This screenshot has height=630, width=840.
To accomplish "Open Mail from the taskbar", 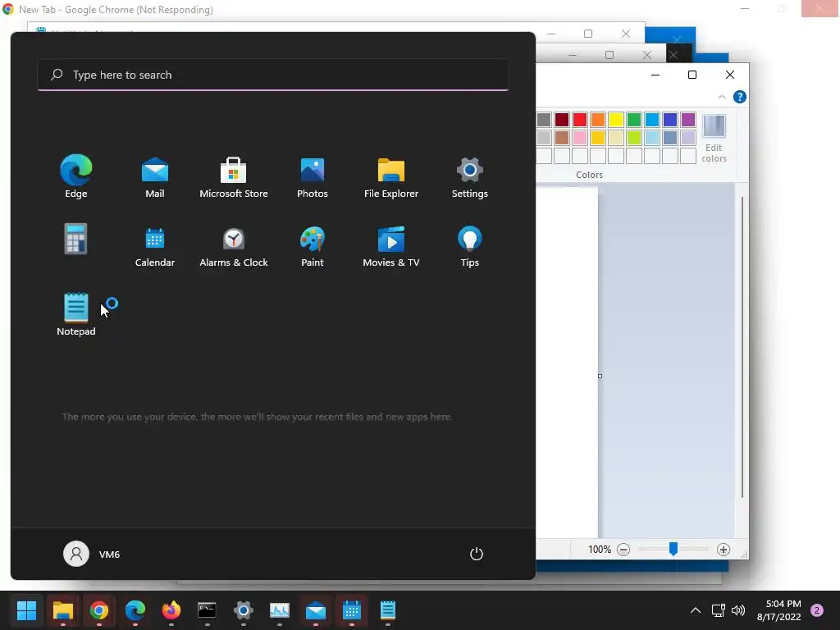I will point(316,610).
